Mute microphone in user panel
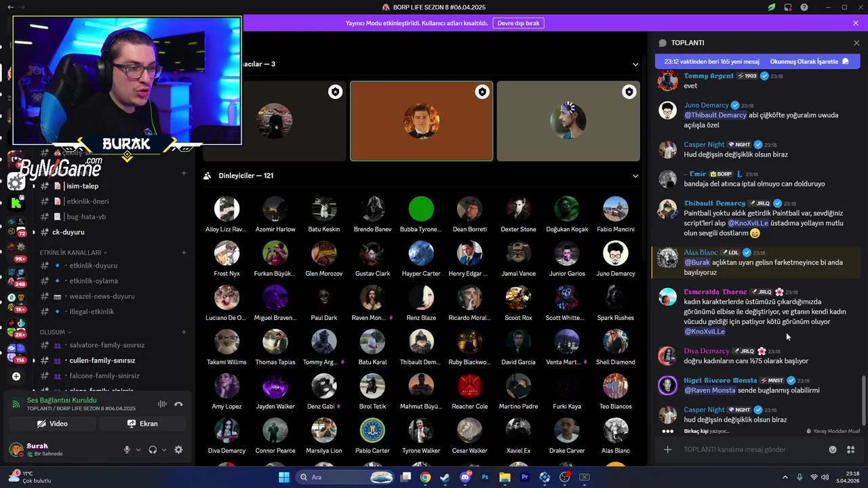Viewport: 868px width, 488px height. (127, 449)
